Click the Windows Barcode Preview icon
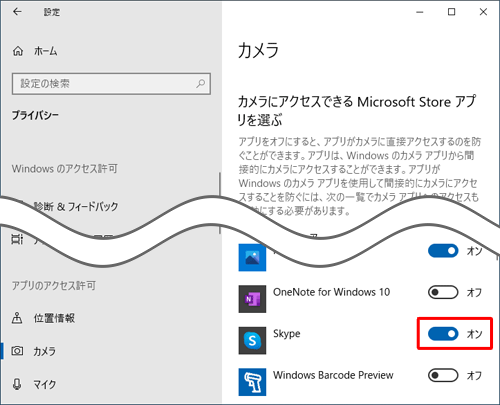 click(252, 382)
